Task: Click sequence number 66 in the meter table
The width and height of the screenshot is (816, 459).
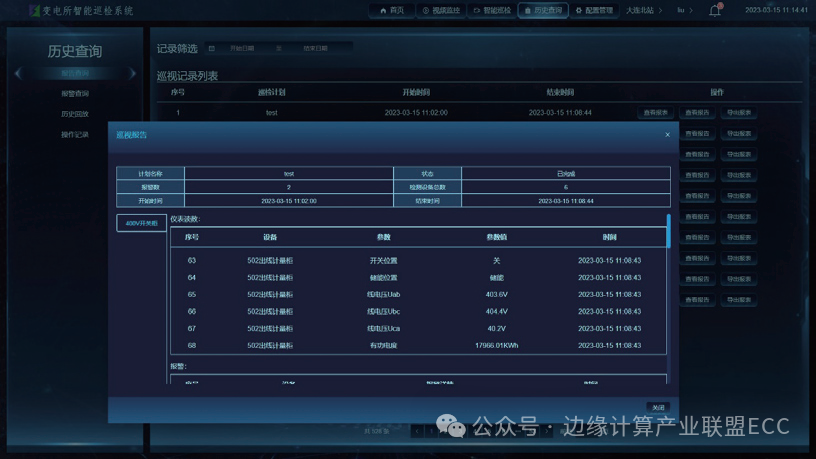Action: 192,312
